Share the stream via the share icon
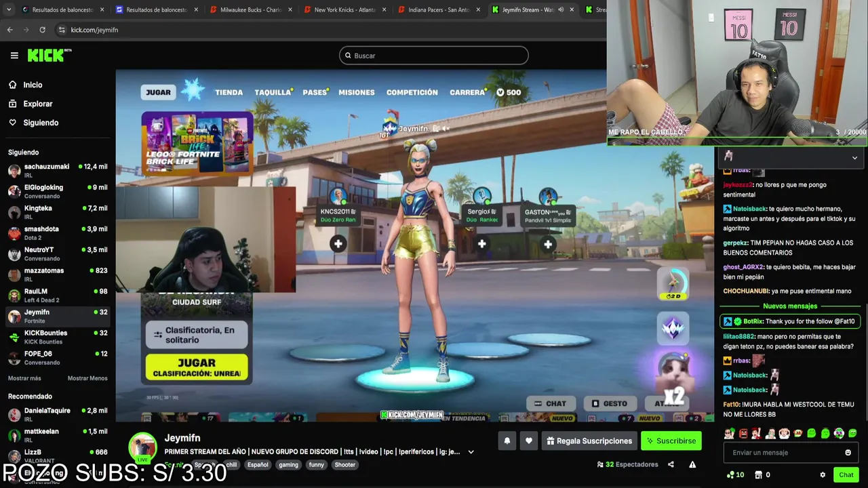The width and height of the screenshot is (868, 488). pos(671,464)
